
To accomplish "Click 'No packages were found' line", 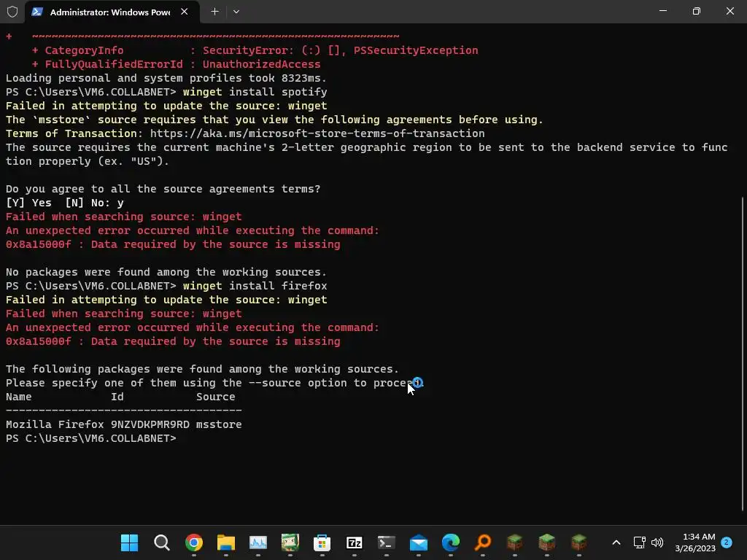I will [x=166, y=272].
